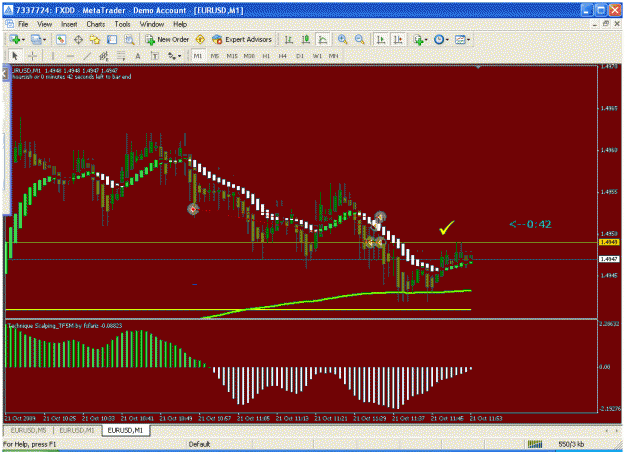Viewport: 625px width, 452px height.
Task: Toggle the Terminal panel
Action: (x=112, y=39)
